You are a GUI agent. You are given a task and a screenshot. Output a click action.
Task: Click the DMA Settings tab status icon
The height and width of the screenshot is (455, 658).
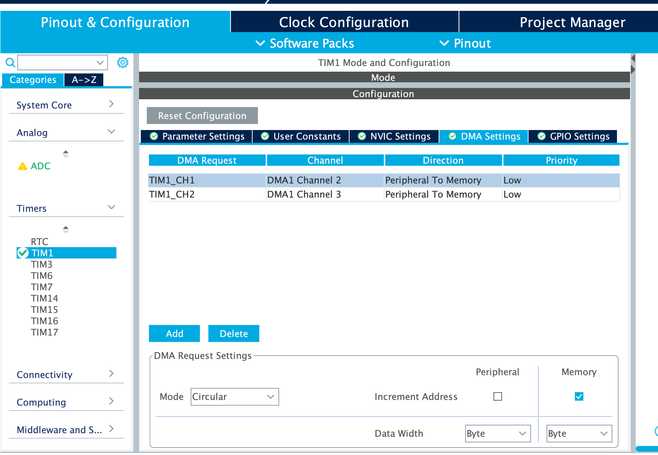452,136
